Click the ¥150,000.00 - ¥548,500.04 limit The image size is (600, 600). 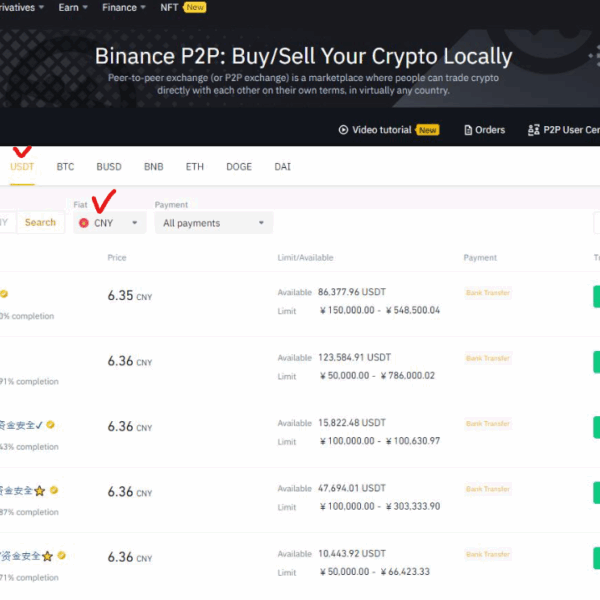[x=380, y=310]
